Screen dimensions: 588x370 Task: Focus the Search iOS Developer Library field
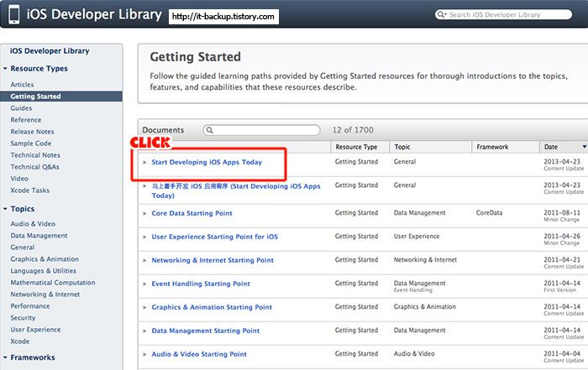(x=503, y=14)
